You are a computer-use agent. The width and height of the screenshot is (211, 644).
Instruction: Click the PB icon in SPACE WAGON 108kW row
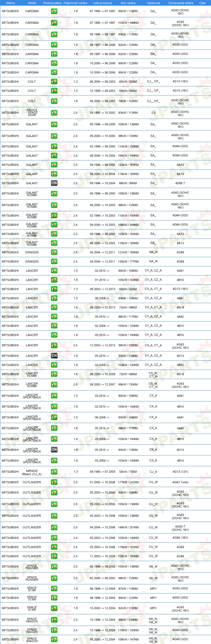click(54, 639)
